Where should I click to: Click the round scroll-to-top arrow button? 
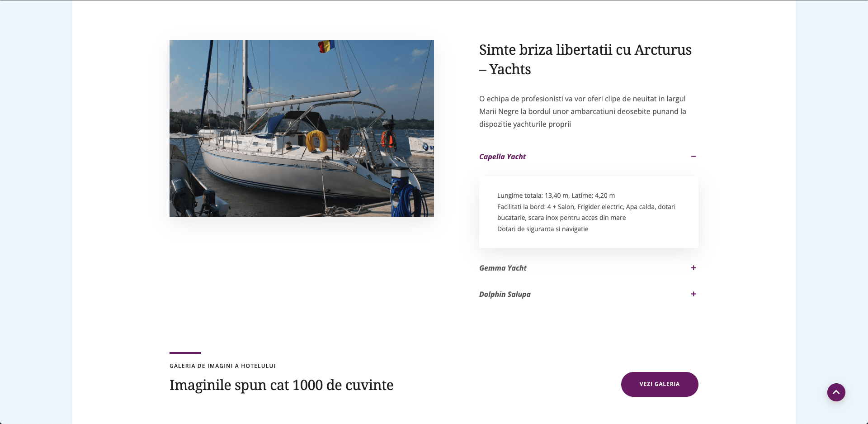[836, 392]
